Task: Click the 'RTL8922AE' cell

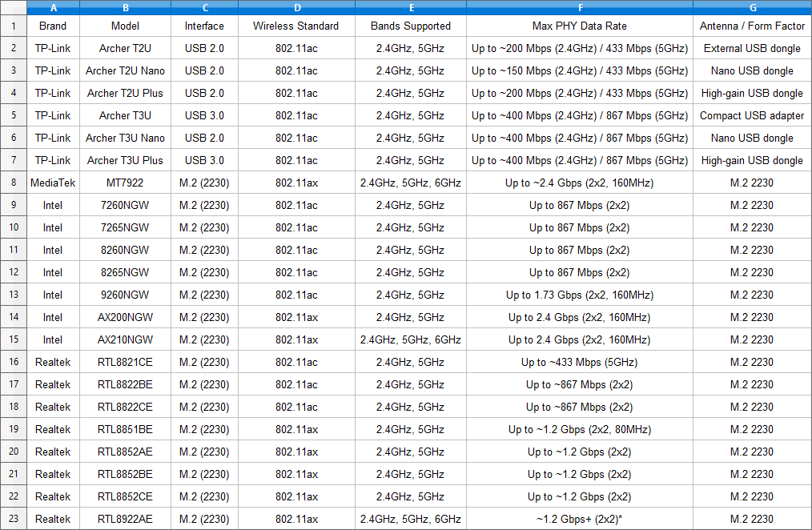Action: pos(125,518)
